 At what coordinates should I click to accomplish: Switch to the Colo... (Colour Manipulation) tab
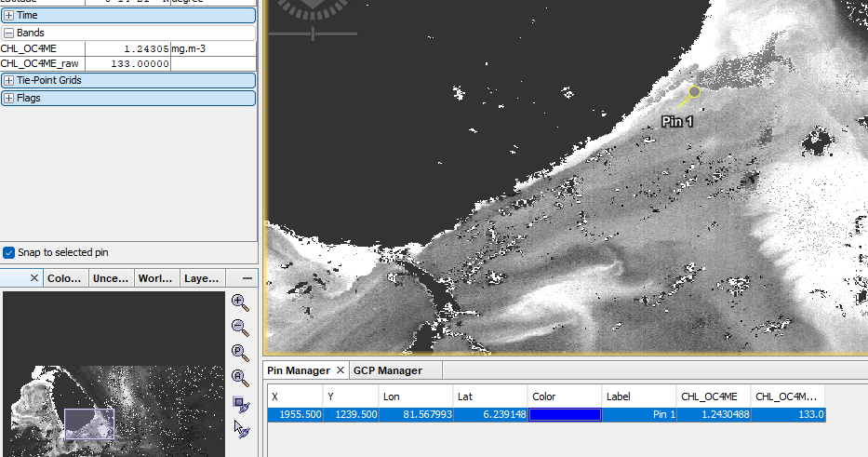[65, 278]
